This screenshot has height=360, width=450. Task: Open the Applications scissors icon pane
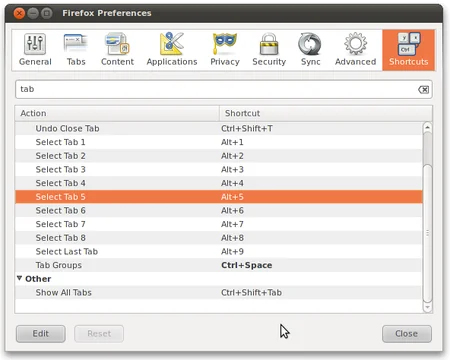click(172, 50)
